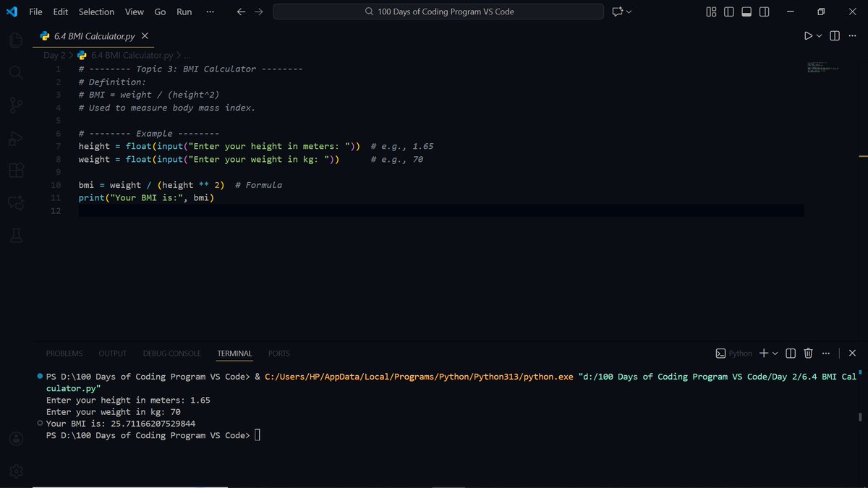Viewport: 868px width, 488px height.
Task: Open the Run and Debug view
Action: tap(16, 137)
